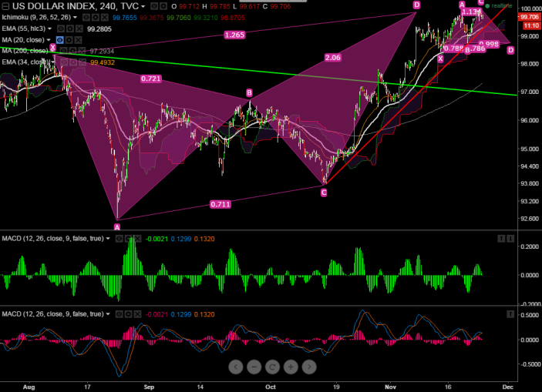Toggle MA (200, close) visibility eye
542x392 pixels.
click(x=64, y=51)
